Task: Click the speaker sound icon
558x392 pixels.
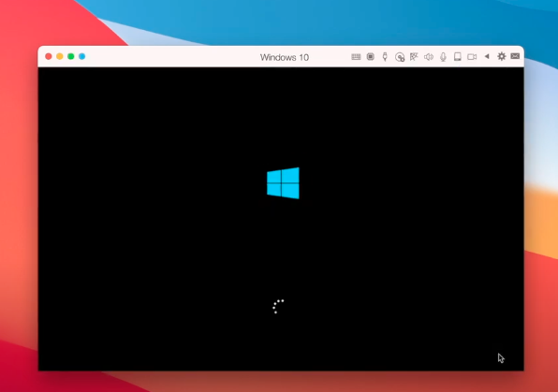Action: coord(429,56)
